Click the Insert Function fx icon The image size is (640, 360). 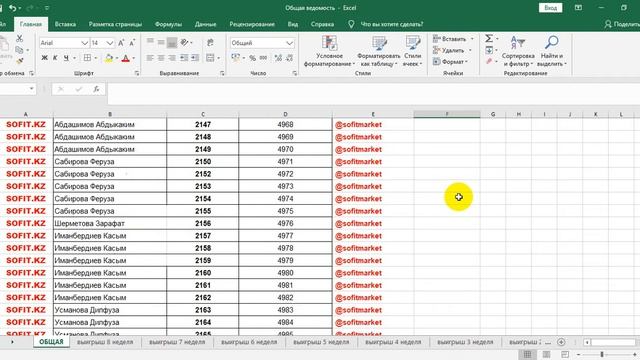pos(96,89)
